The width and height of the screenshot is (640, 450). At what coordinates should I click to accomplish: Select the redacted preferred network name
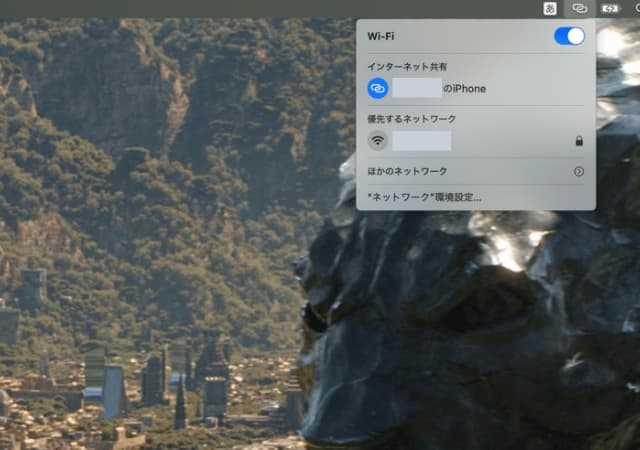[x=422, y=141]
